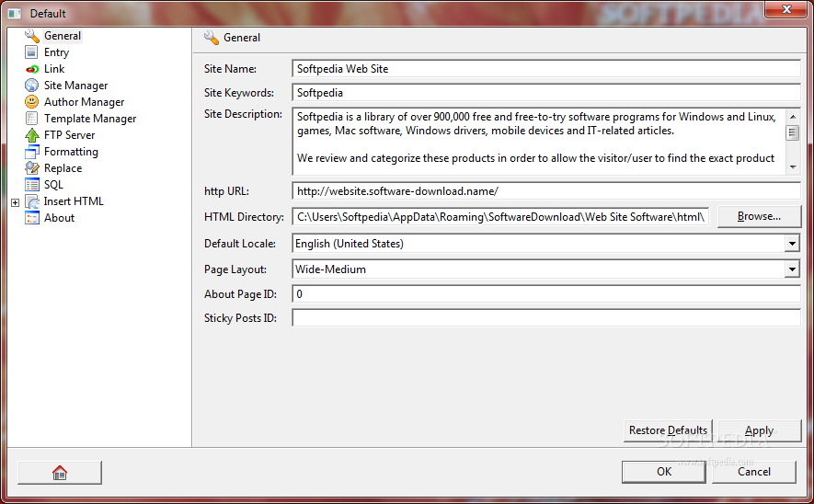This screenshot has width=814, height=504.
Task: Open Template Manager settings
Action: [90, 119]
